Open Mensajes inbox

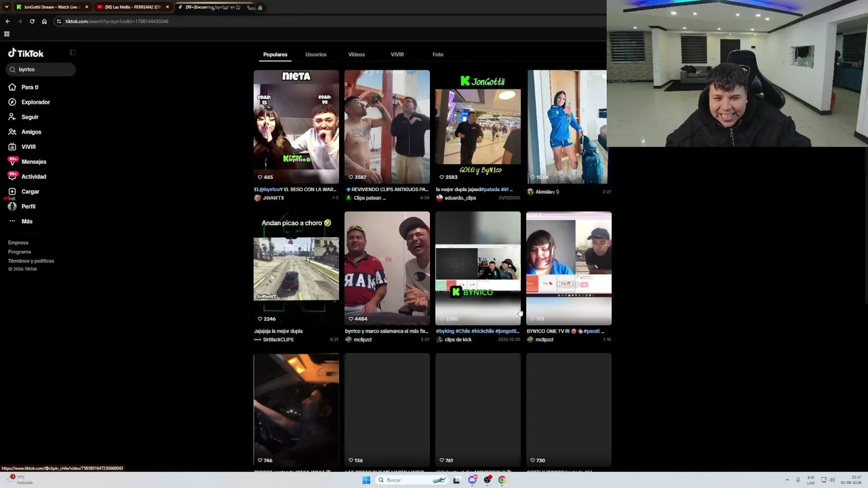pos(33,162)
